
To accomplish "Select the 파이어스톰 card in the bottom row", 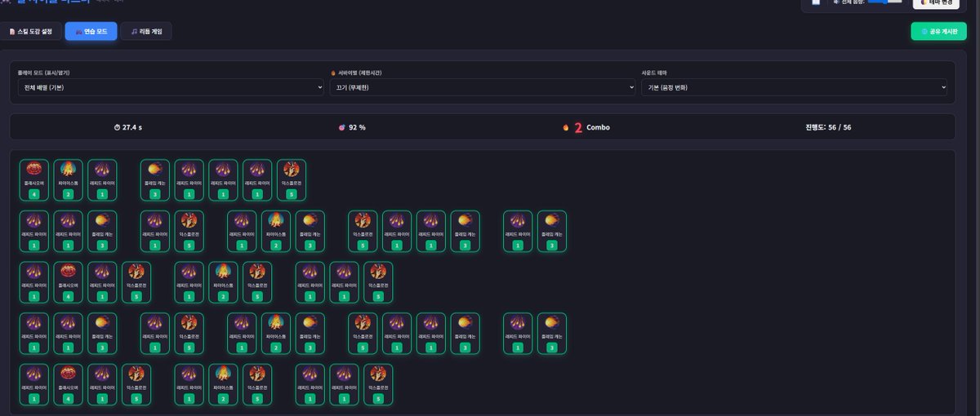I will (x=224, y=385).
